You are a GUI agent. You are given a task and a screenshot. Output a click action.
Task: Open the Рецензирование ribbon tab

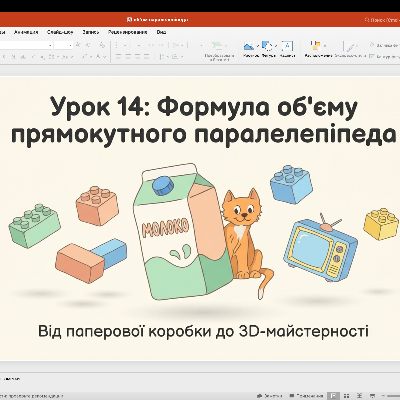(x=128, y=32)
